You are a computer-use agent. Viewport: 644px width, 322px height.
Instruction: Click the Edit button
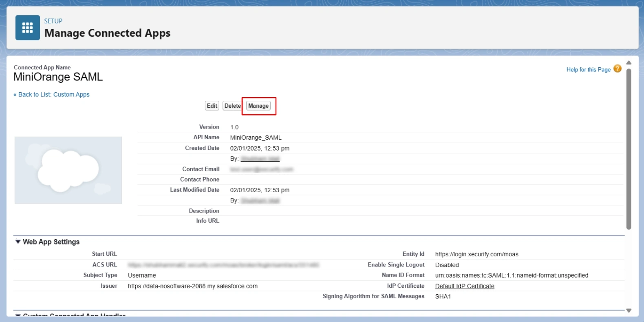pos(212,106)
